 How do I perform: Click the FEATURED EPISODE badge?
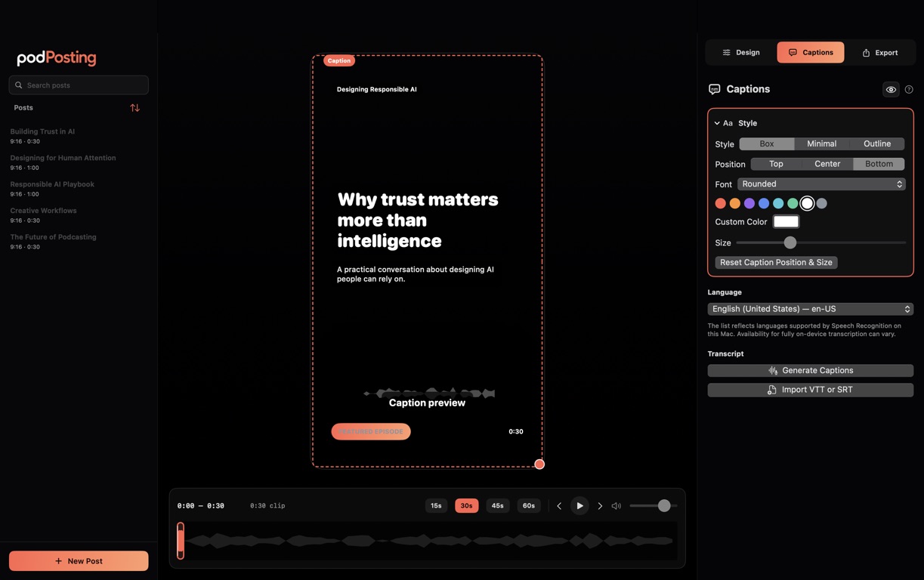tap(371, 432)
